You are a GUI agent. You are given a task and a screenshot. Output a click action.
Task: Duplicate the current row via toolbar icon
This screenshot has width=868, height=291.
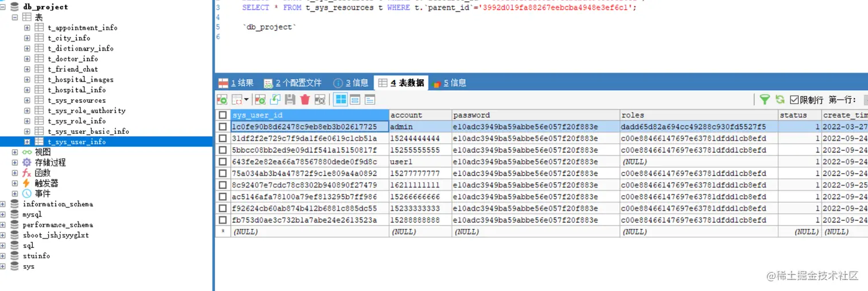click(275, 99)
